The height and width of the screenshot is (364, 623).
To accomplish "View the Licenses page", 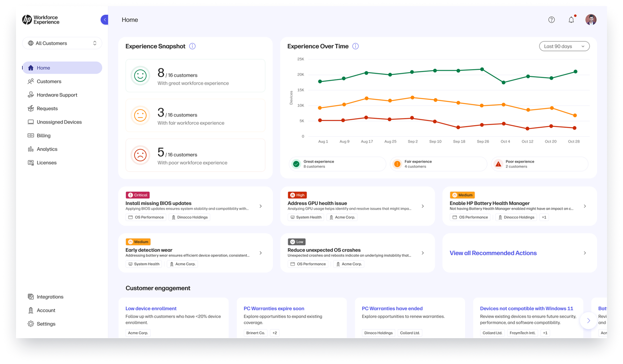I will 46,162.
